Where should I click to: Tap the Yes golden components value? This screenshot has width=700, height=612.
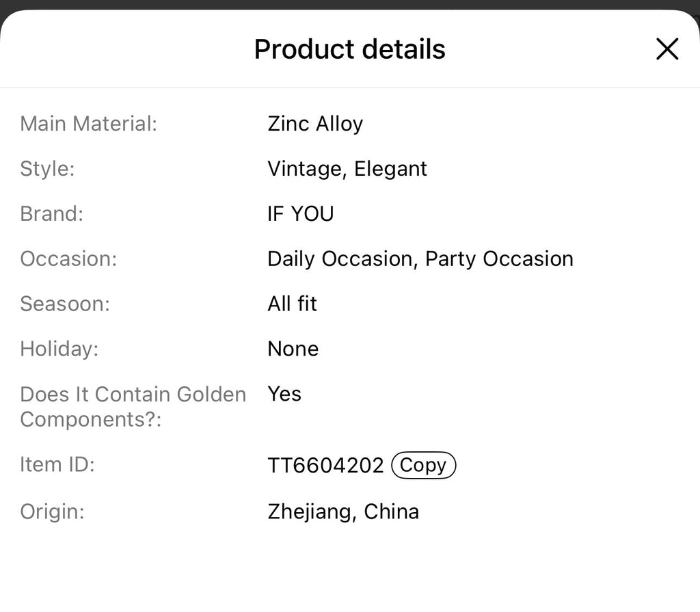tap(284, 394)
